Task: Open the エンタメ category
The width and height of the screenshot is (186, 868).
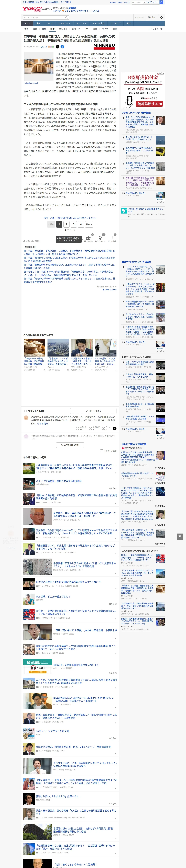Action: click(x=63, y=29)
